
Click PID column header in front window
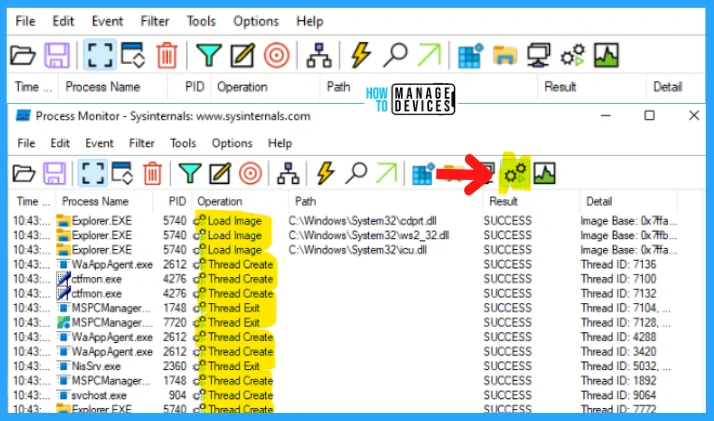[177, 201]
